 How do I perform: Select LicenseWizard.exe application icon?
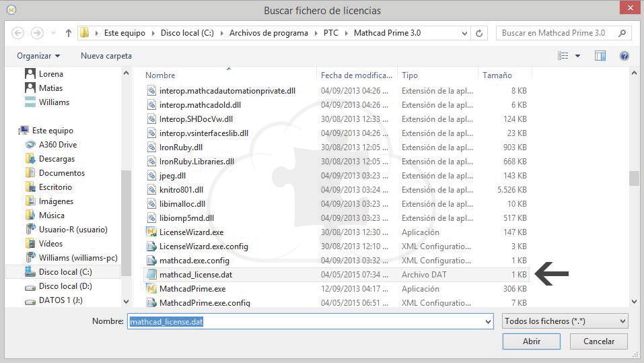(x=151, y=232)
